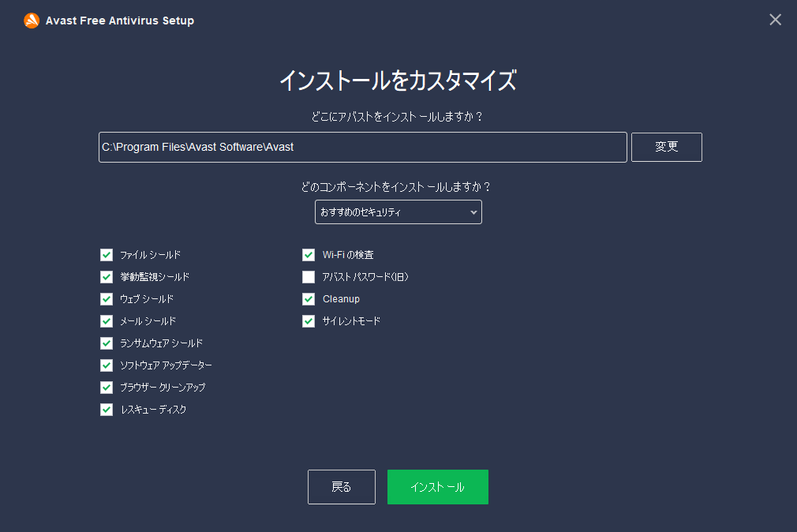
Task: Toggle the サイレントモード checkbox
Action: (309, 321)
